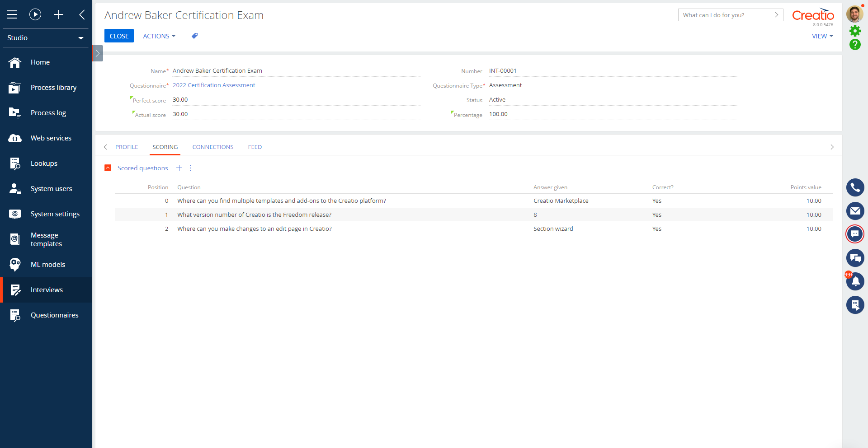Add a new scored question

tap(179, 168)
